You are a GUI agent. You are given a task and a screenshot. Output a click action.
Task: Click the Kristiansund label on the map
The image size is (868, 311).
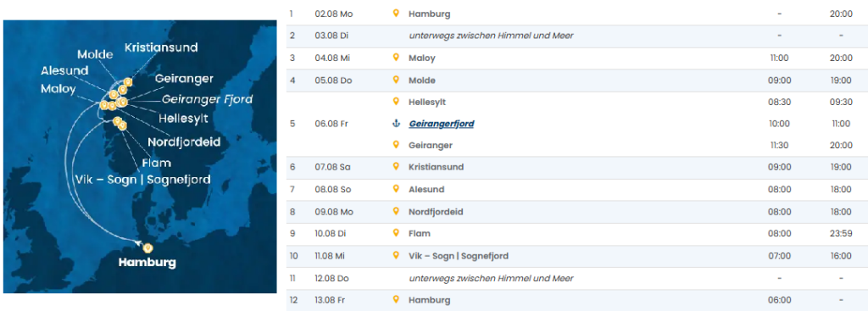pyautogui.click(x=161, y=47)
